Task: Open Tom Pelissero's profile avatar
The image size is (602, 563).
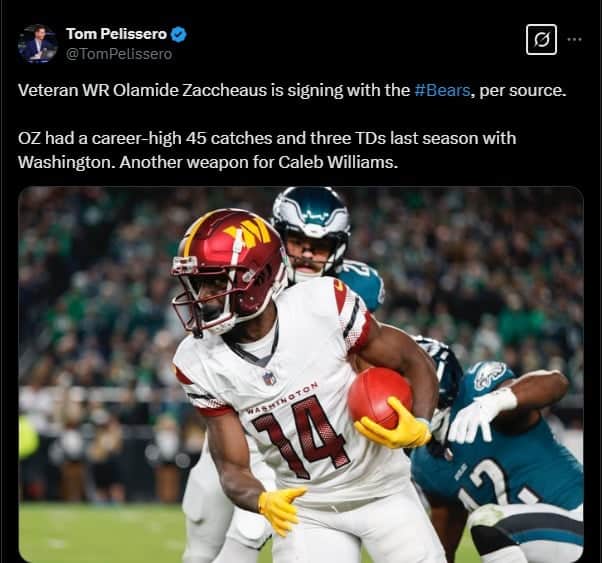Action: click(x=37, y=43)
